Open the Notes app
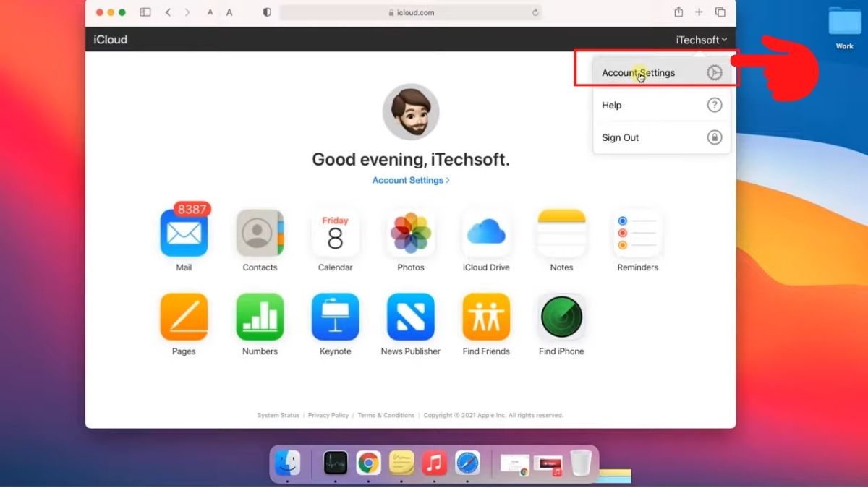The image size is (868, 488). click(x=561, y=233)
